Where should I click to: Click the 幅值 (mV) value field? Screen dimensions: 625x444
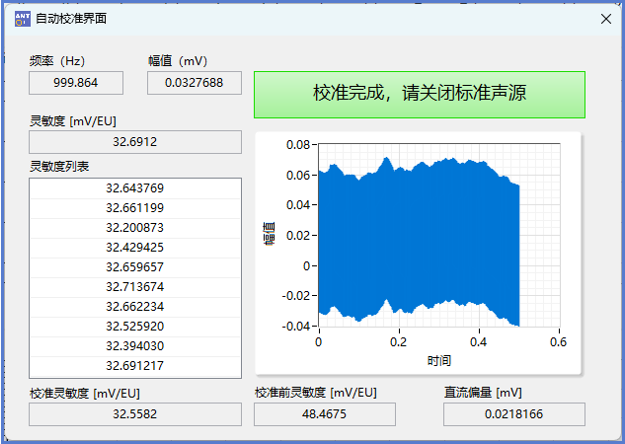194,83
